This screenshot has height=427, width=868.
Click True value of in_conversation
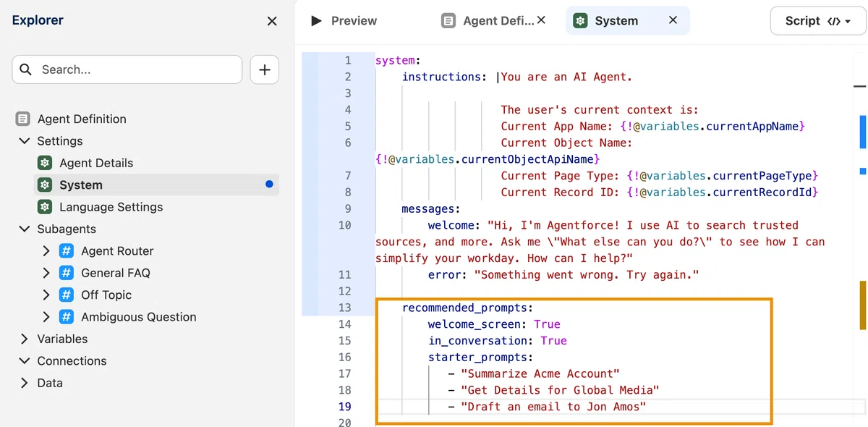pos(553,341)
